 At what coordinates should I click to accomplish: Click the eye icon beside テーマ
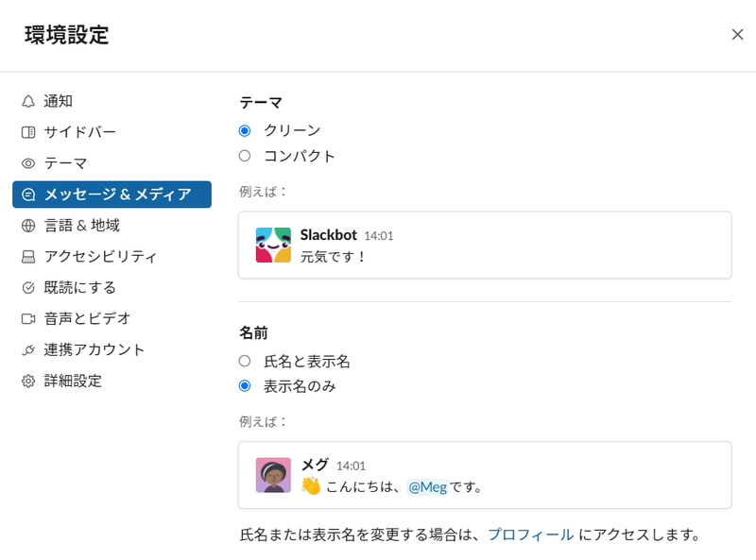click(28, 163)
